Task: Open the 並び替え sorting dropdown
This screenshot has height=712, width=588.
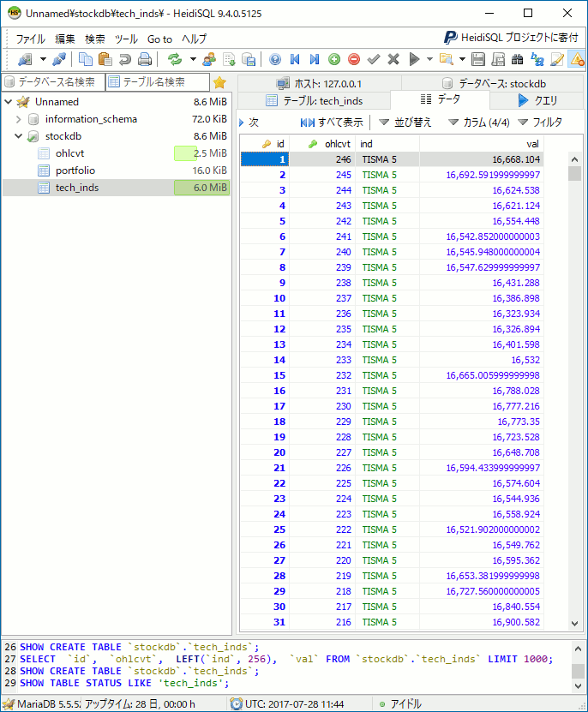Action: 405,123
